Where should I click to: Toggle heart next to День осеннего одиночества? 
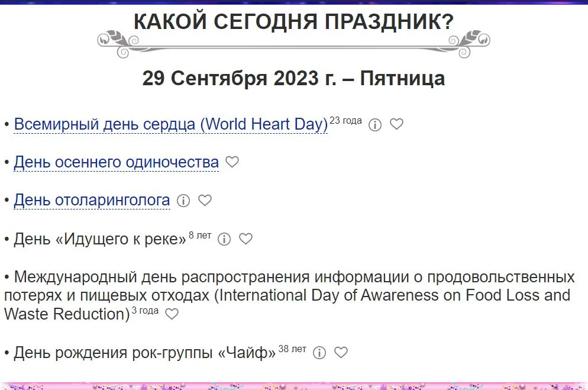232,162
